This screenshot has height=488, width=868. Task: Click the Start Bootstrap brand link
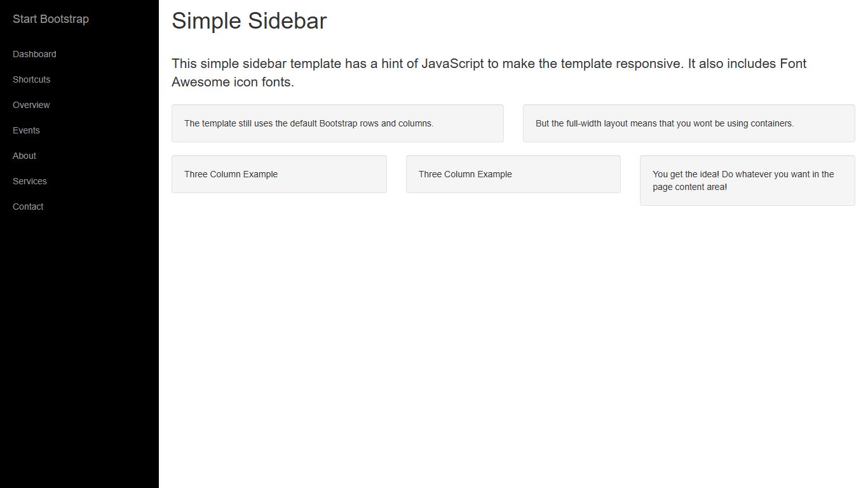(x=51, y=19)
